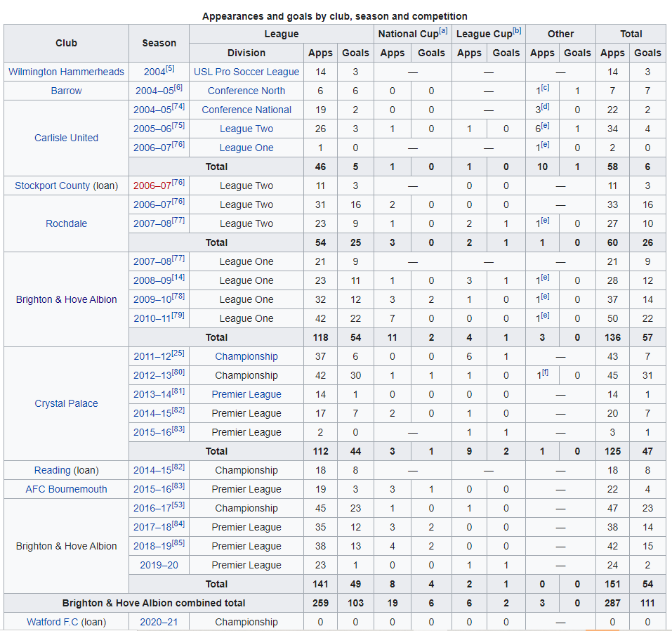
Task: Open Crystal Palace's 2012–13 season link
Action: pos(152,375)
